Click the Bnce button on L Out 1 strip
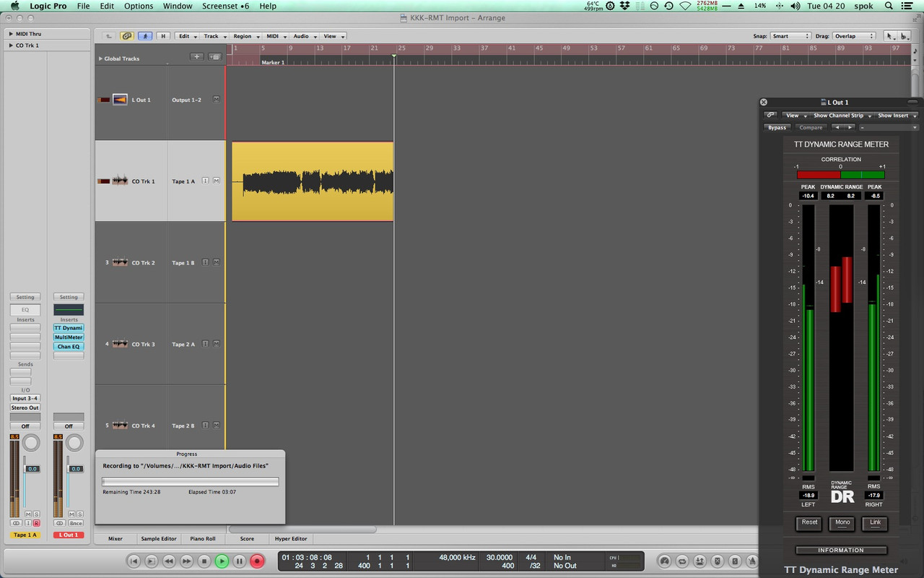 pyautogui.click(x=75, y=523)
